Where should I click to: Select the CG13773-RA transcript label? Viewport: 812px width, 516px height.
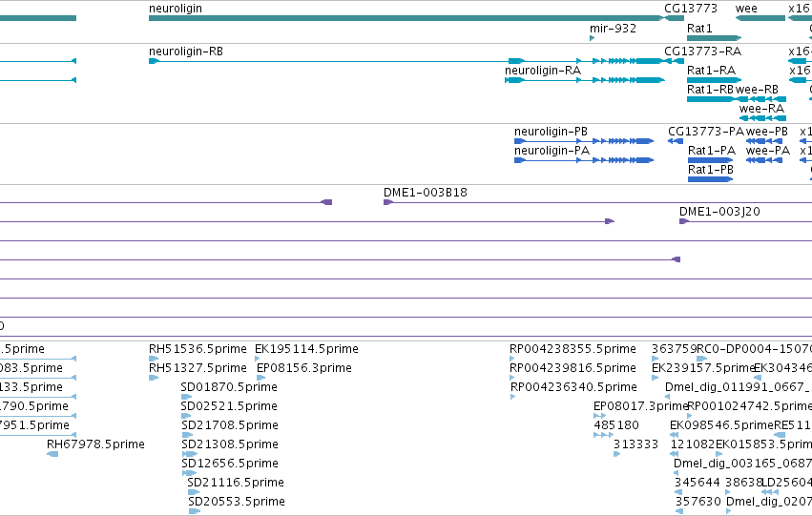(x=702, y=52)
